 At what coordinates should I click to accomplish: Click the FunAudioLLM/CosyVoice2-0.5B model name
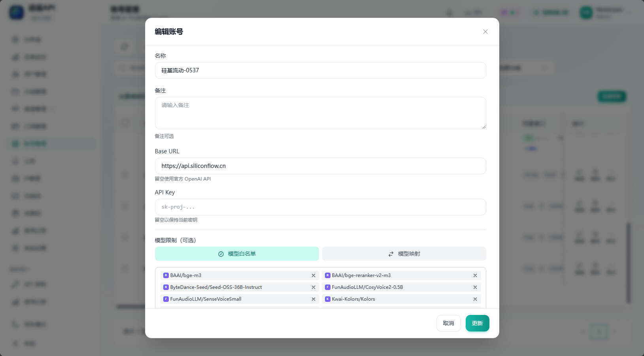tap(367, 287)
